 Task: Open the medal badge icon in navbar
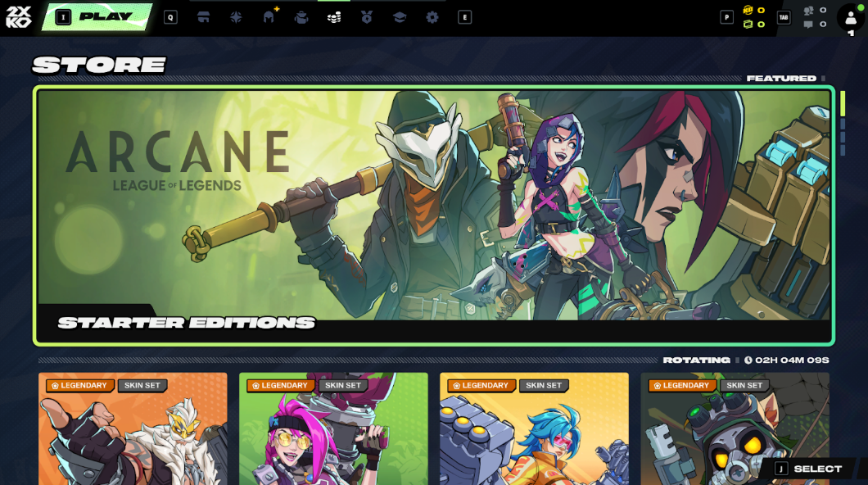click(x=367, y=17)
